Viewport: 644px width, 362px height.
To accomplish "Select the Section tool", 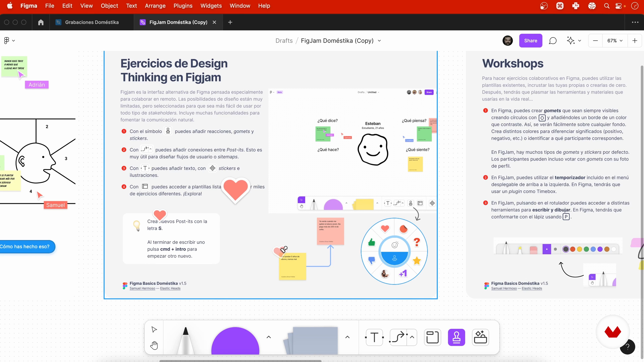I will click(x=433, y=337).
